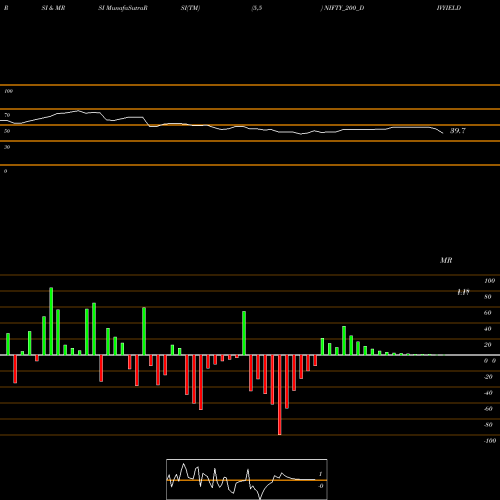The width and height of the screenshot is (500, 500).
Task: Click the RSI current value '39.7'
Action: pyautogui.click(x=458, y=131)
